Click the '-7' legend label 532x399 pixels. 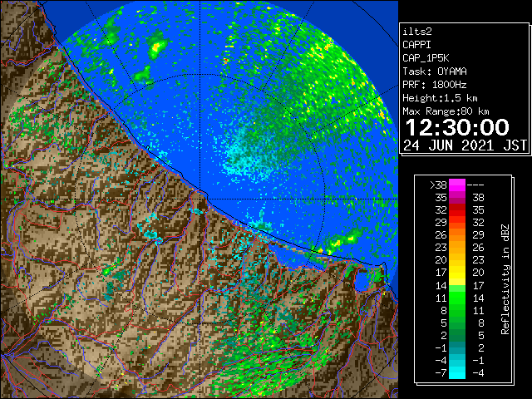coord(441,373)
